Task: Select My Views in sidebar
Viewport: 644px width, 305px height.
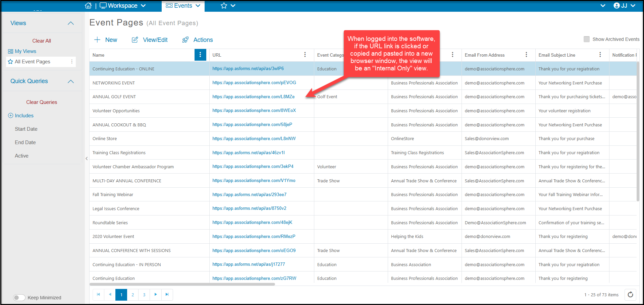Action: [x=25, y=51]
